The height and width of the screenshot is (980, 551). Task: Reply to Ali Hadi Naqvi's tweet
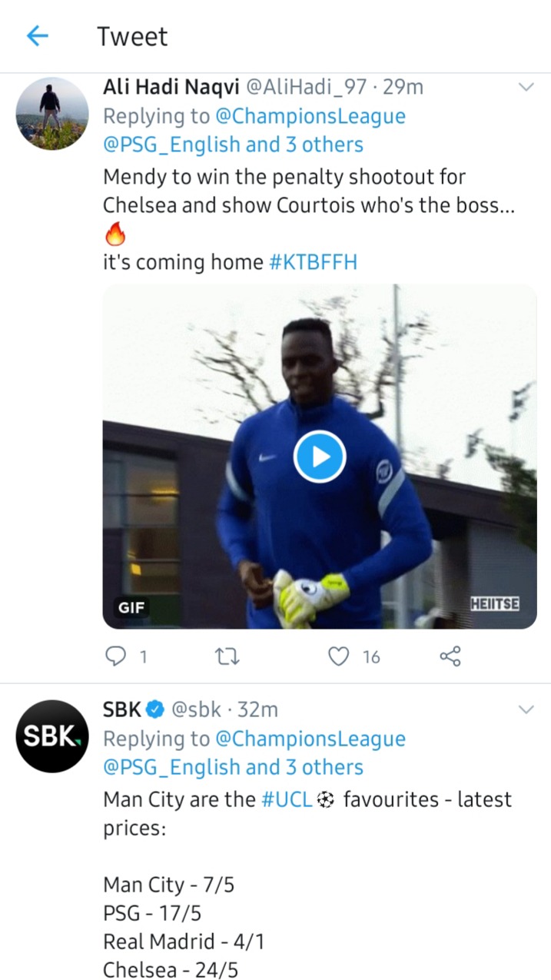115,656
